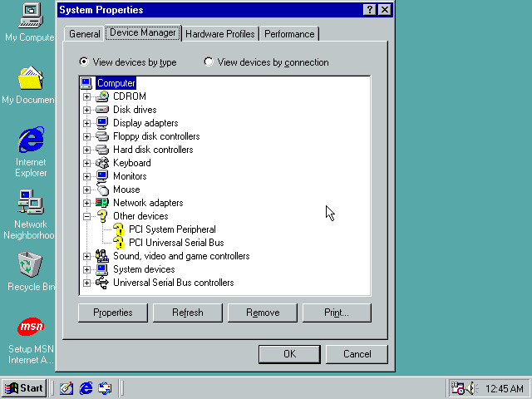
Task: Click the PCI Universal Serial Bus warning icon
Action: point(118,243)
